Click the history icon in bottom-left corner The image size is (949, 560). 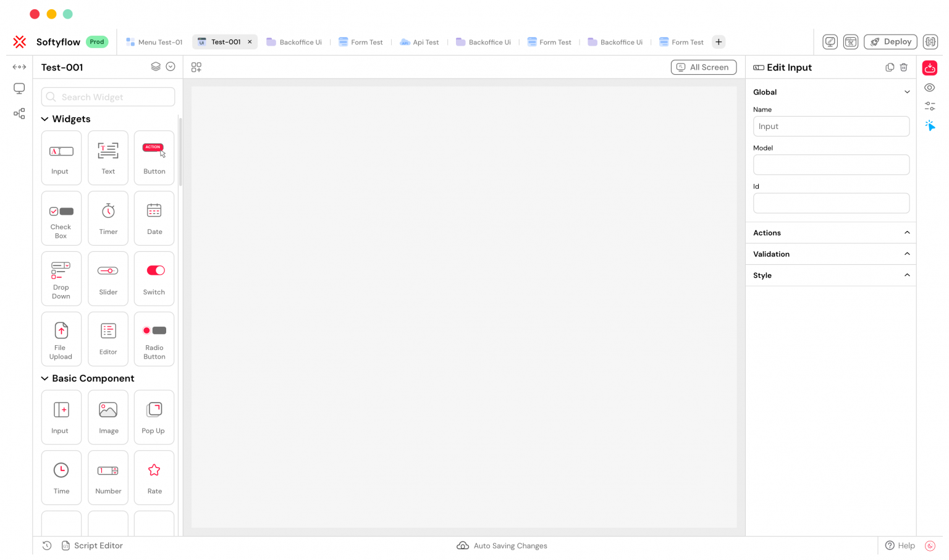click(x=47, y=545)
